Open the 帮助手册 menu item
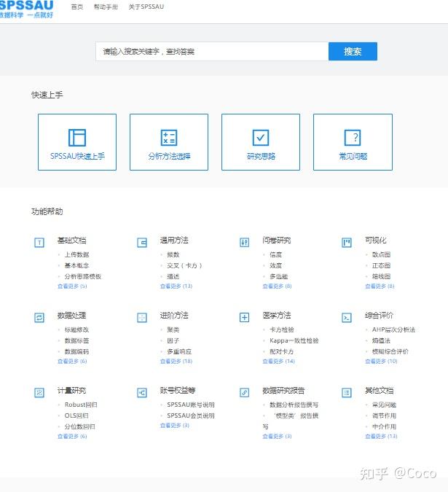 106,7
